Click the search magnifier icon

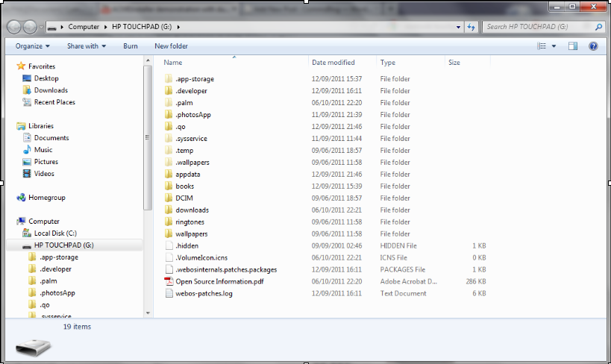click(x=598, y=27)
